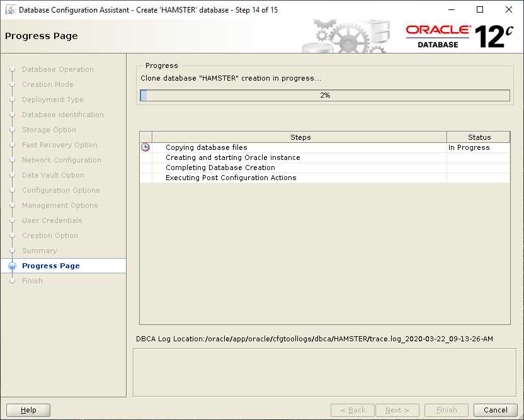Click the Oracle Database 12c logo
Screen dimensions: 524x420
[x=459, y=37]
